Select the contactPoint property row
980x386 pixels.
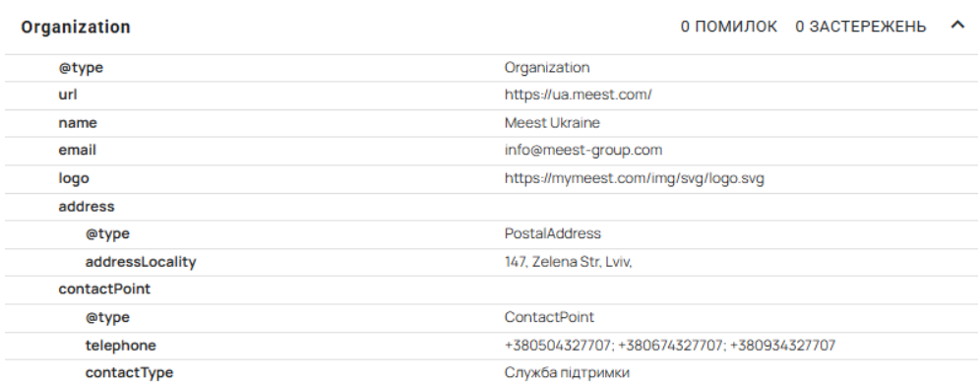[493, 289]
